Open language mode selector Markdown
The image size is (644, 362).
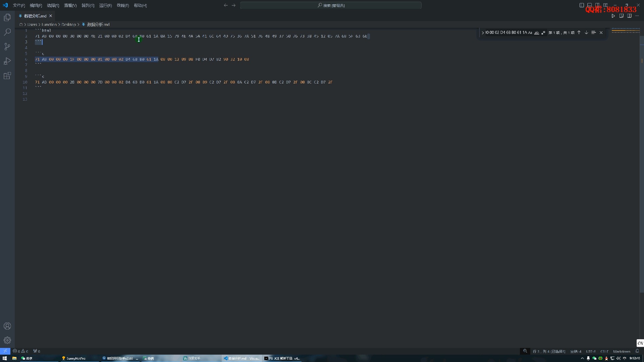coord(621,351)
